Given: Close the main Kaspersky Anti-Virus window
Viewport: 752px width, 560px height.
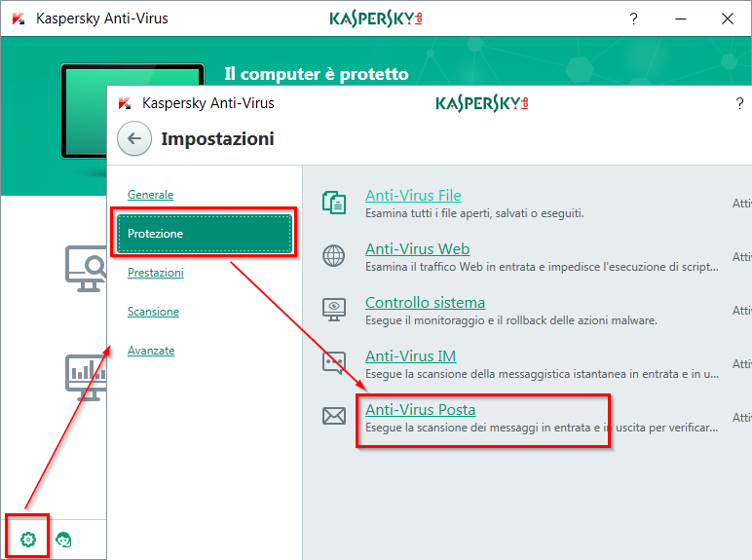Looking at the screenshot, I should 728,19.
